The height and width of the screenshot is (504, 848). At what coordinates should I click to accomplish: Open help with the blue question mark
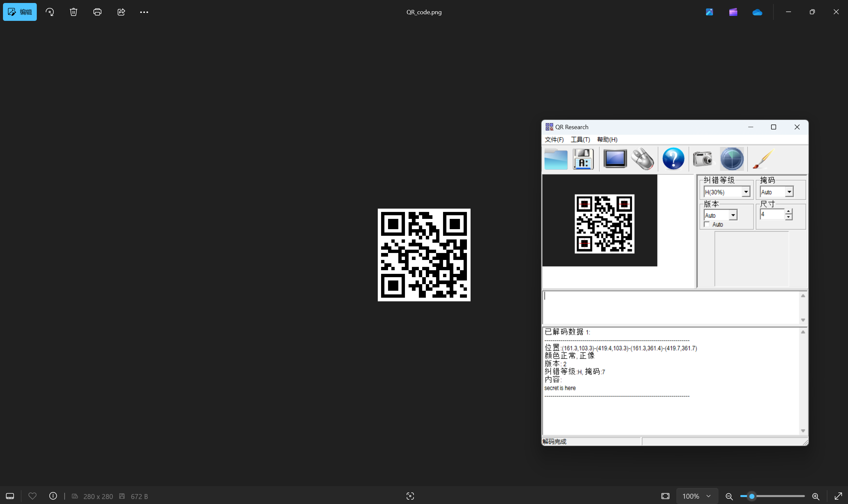[x=673, y=159]
